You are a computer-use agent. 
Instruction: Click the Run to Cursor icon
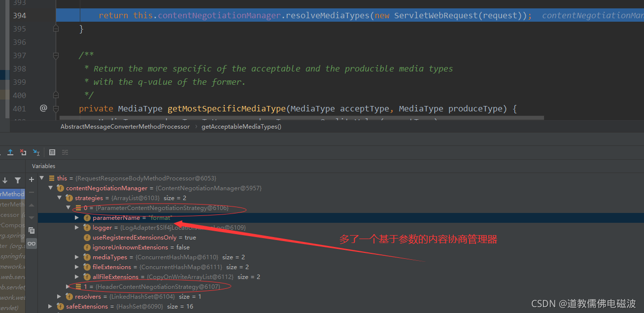[36, 152]
